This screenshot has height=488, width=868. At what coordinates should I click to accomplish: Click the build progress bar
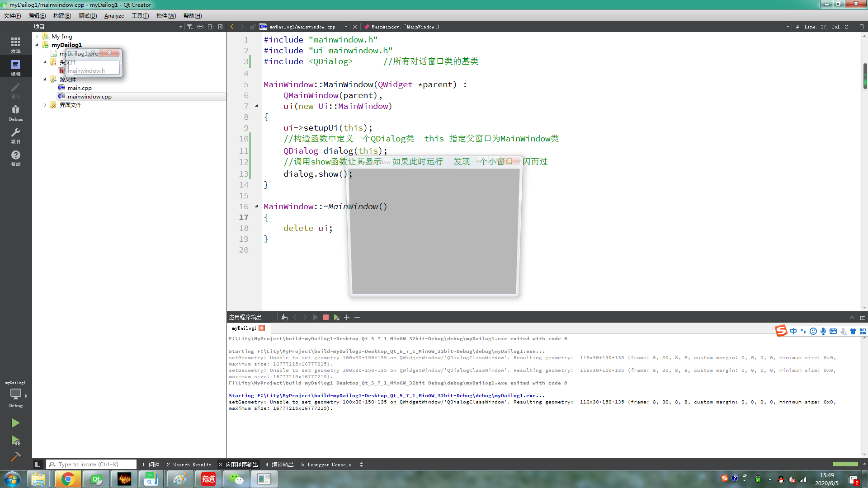coord(845,464)
